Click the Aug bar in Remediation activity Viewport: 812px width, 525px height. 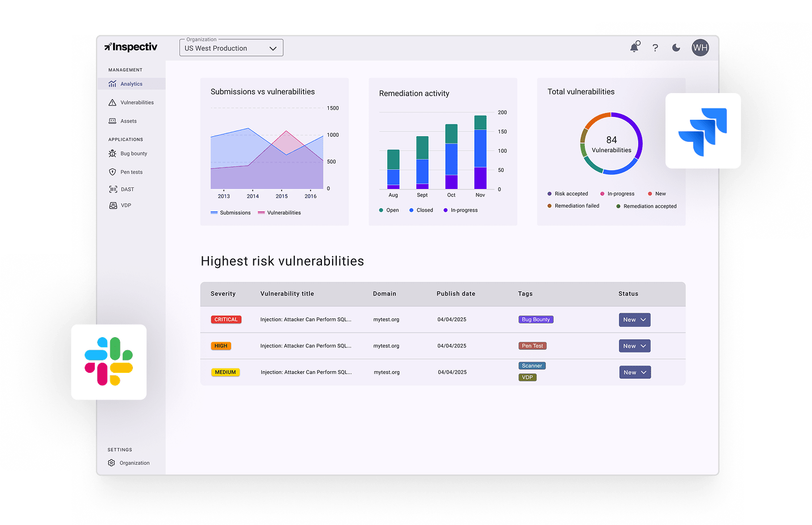394,169
